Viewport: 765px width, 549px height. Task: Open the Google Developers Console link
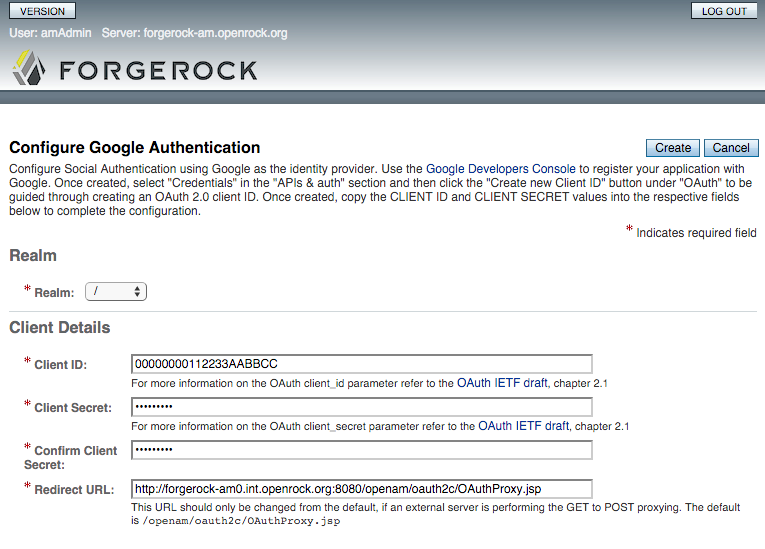501,169
